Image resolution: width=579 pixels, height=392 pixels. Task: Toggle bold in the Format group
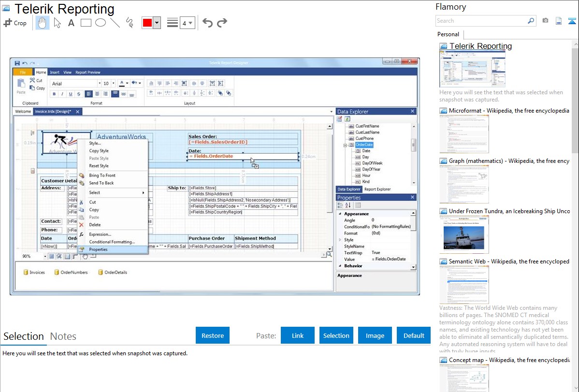tap(54, 94)
